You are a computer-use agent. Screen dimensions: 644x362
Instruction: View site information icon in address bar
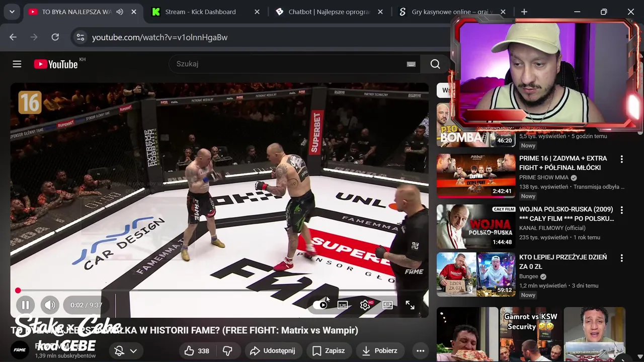(80, 37)
